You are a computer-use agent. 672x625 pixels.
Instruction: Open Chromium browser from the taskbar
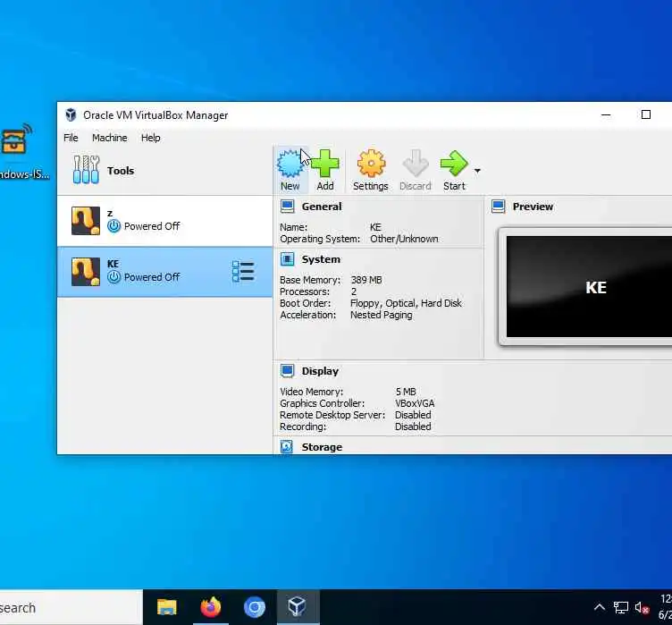tap(255, 607)
